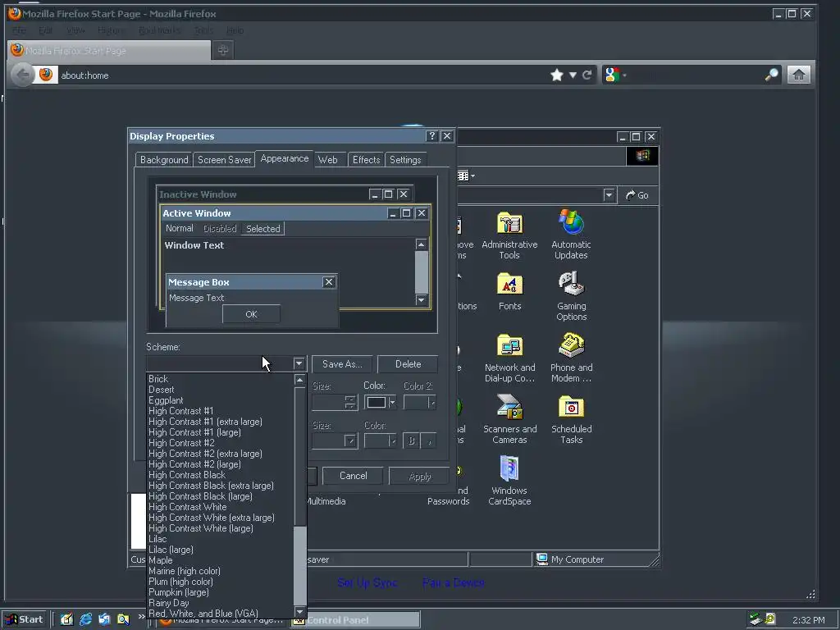Screen dimensions: 840x630
Task: Click the Google search engine icon
Action: pyautogui.click(x=612, y=75)
